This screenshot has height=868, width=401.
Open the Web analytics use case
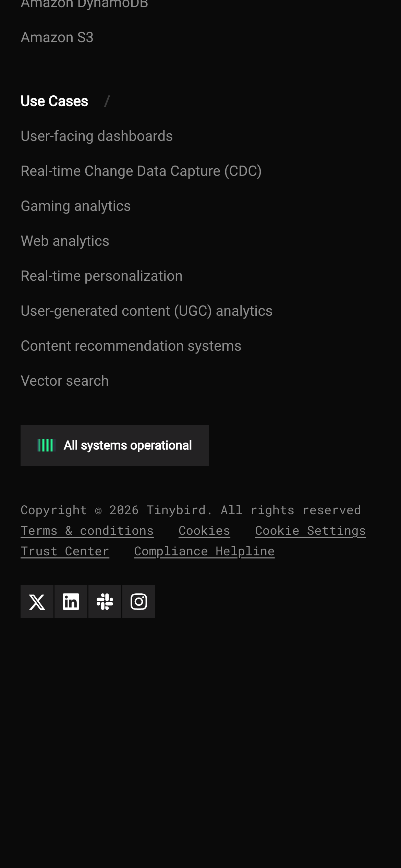[65, 241]
